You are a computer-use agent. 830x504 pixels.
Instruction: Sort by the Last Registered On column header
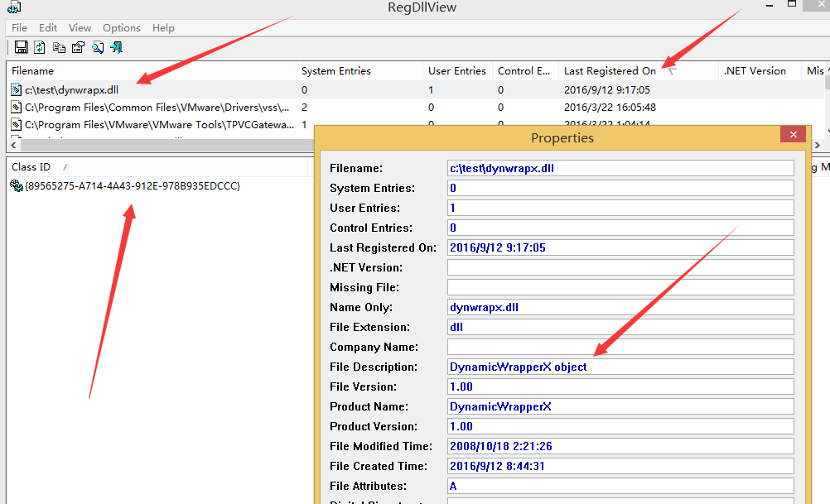[639, 71]
